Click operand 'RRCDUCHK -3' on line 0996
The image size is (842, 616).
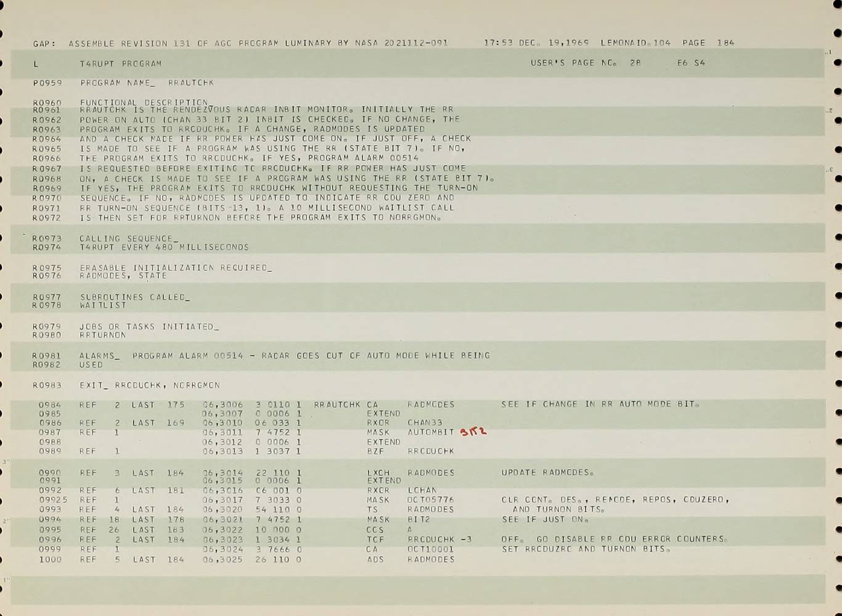[439, 539]
